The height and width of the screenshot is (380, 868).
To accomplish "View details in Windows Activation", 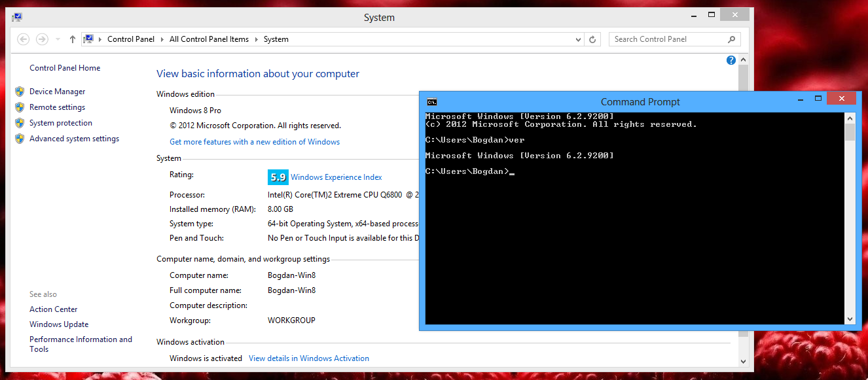I will click(x=308, y=358).
